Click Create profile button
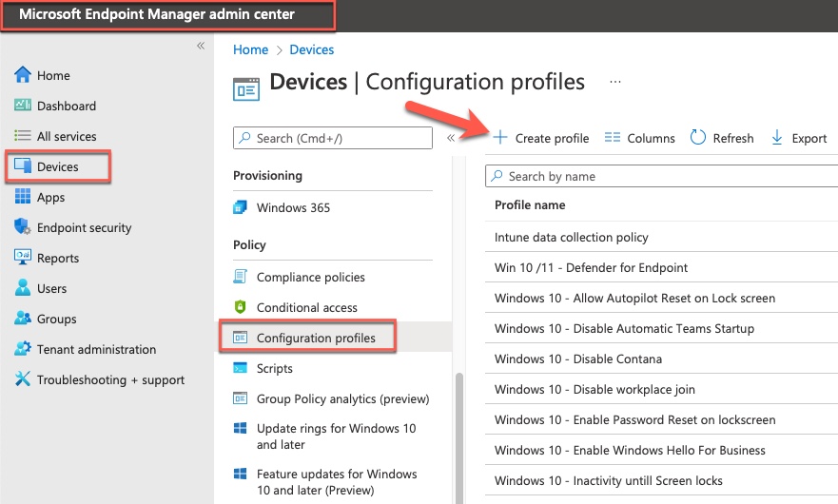 (x=540, y=138)
